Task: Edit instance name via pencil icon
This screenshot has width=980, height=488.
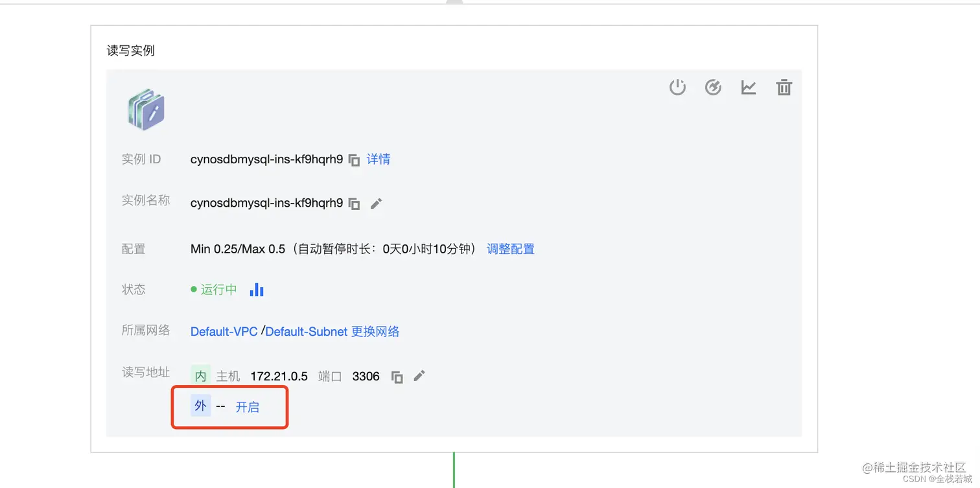Action: [376, 203]
